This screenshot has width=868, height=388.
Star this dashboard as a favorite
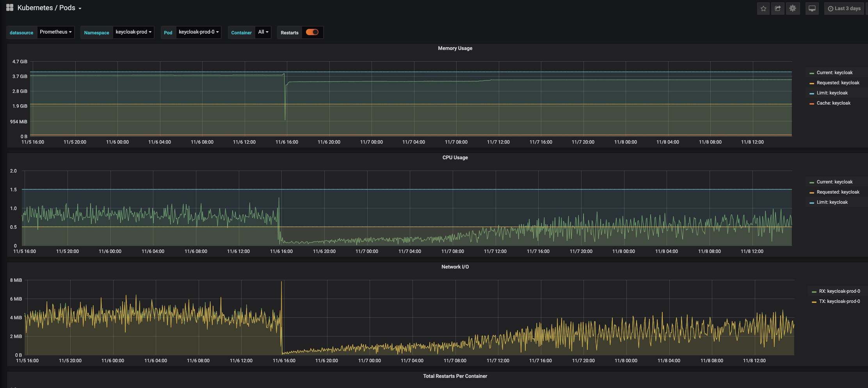click(763, 9)
